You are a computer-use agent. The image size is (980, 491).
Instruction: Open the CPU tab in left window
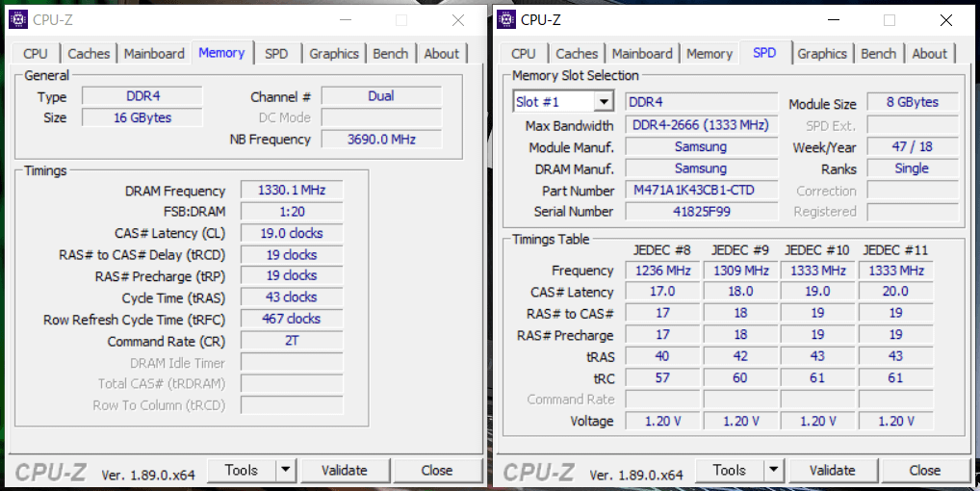click(36, 54)
